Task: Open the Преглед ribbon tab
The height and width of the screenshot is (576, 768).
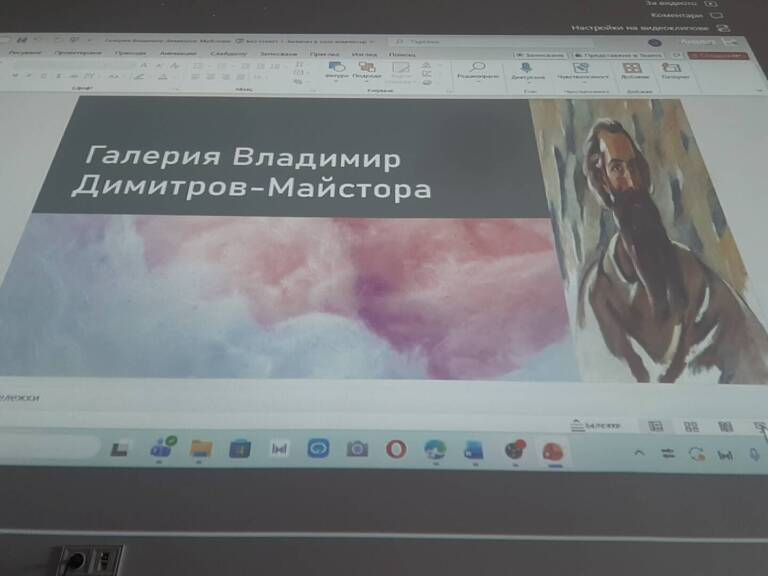Action: coord(325,54)
